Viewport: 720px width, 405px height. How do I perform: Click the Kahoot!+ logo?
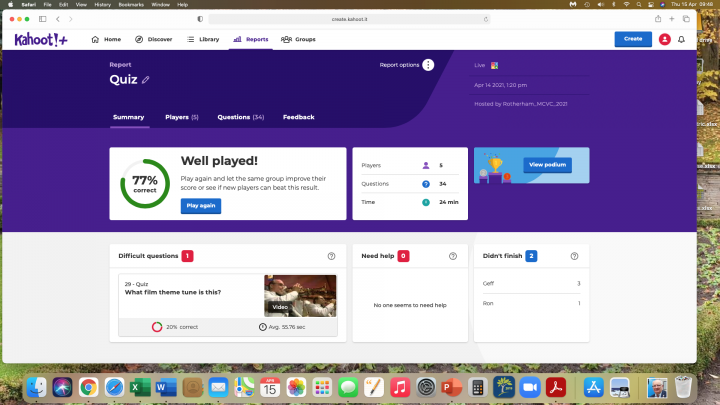(x=41, y=39)
